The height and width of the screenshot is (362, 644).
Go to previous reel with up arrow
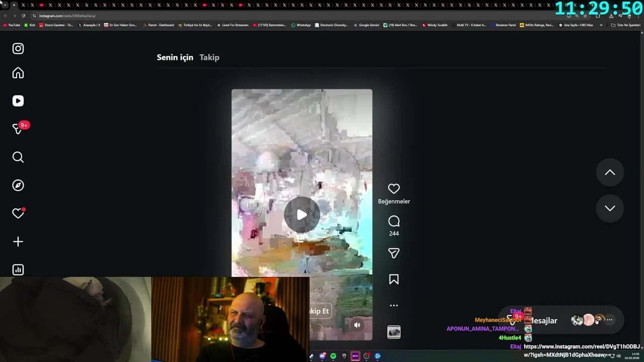[610, 172]
